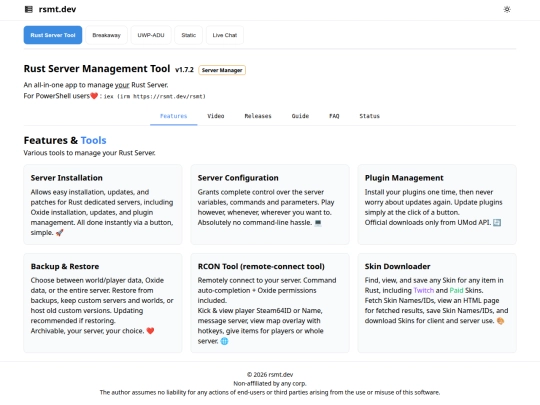Open the FAQ tab
This screenshot has width=540, height=405.
click(334, 116)
